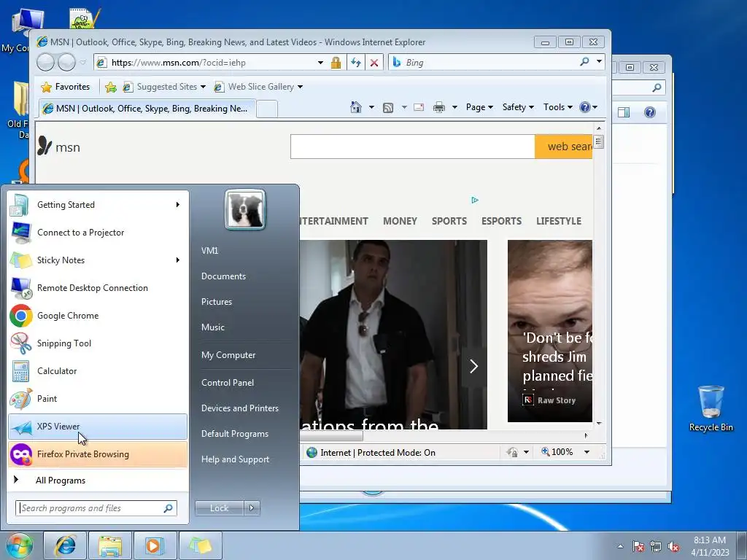Launch the Snipping Tool
Image resolution: width=747 pixels, height=560 pixels.
[98, 343]
